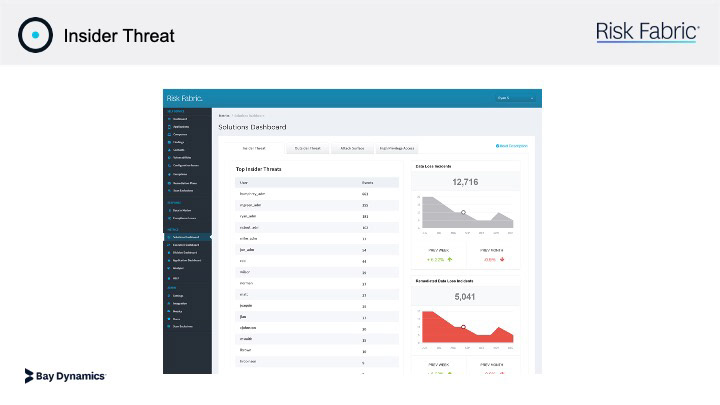Viewport: 720px width, 405px height.
Task: Open the Read Description link
Action: 512,146
